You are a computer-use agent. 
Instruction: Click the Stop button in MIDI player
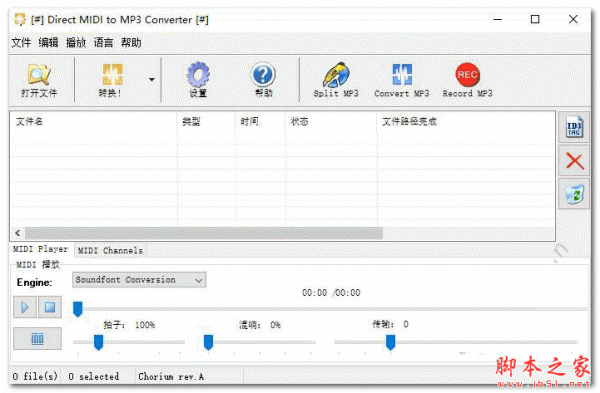tap(50, 307)
